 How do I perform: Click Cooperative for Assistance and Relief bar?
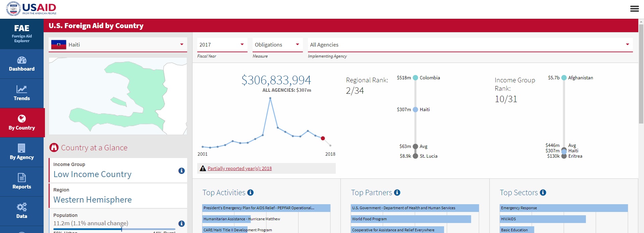point(397,230)
